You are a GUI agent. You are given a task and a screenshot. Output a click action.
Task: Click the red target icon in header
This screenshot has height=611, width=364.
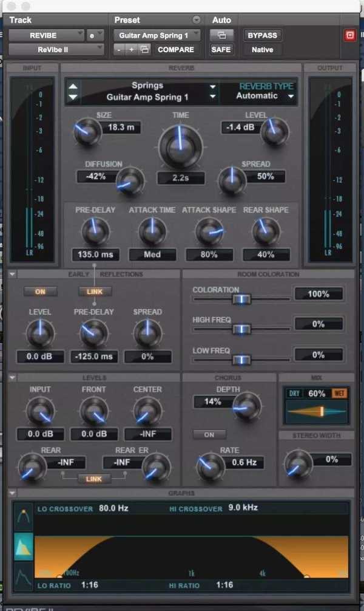(x=349, y=35)
